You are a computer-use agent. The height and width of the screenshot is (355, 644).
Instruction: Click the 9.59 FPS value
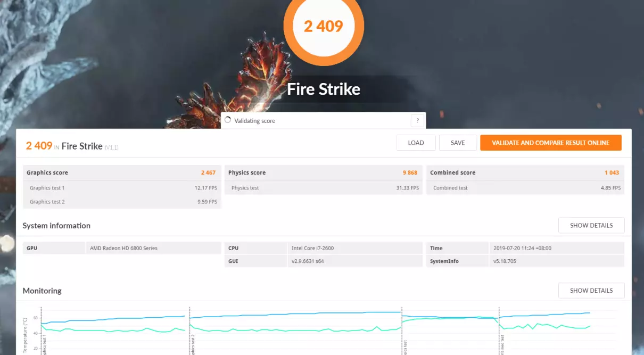point(207,202)
